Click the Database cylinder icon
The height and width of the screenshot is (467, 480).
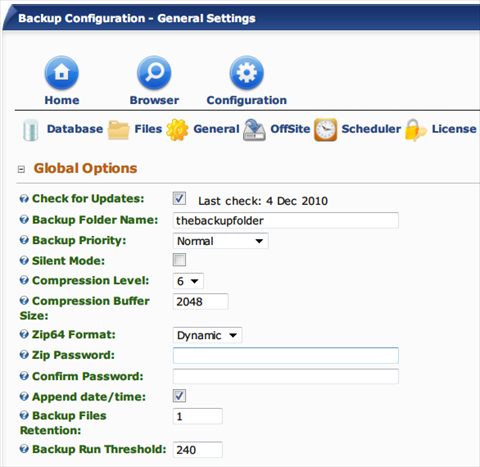[x=31, y=129]
